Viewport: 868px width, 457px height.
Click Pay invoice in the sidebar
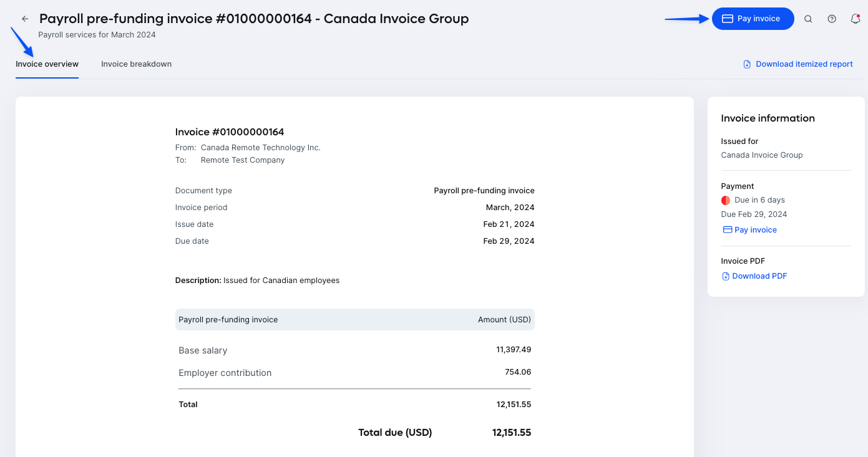click(x=755, y=229)
